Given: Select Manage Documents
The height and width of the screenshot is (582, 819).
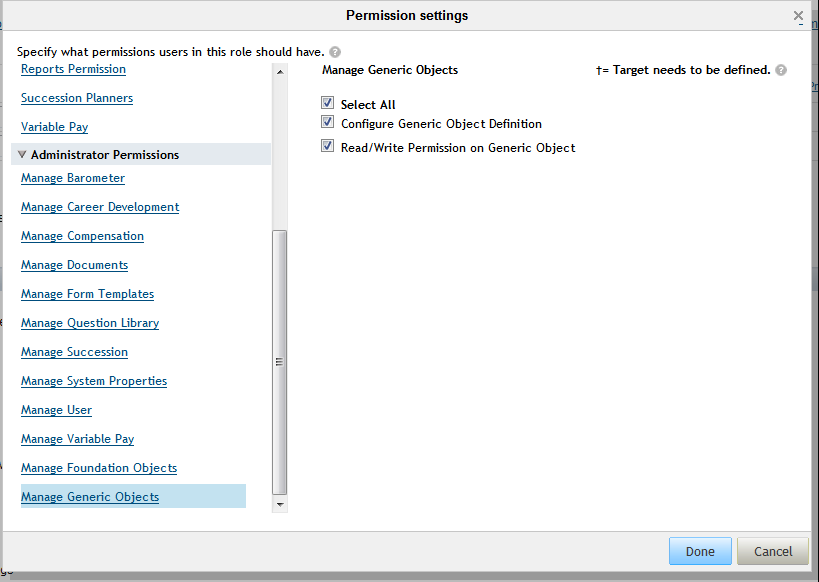Looking at the screenshot, I should tap(74, 265).
